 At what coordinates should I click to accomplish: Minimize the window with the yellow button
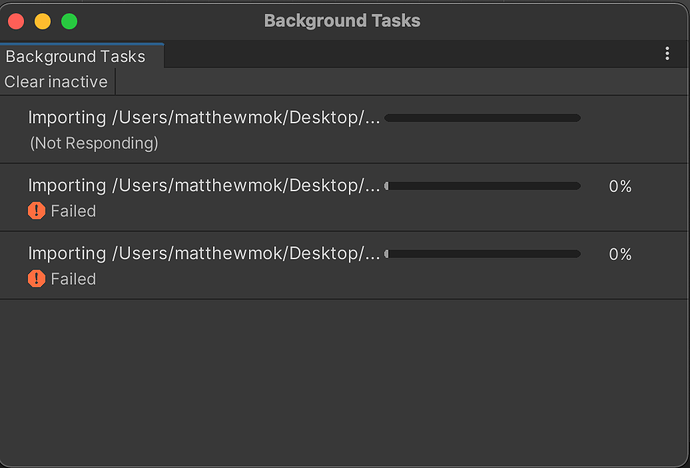pyautogui.click(x=42, y=21)
